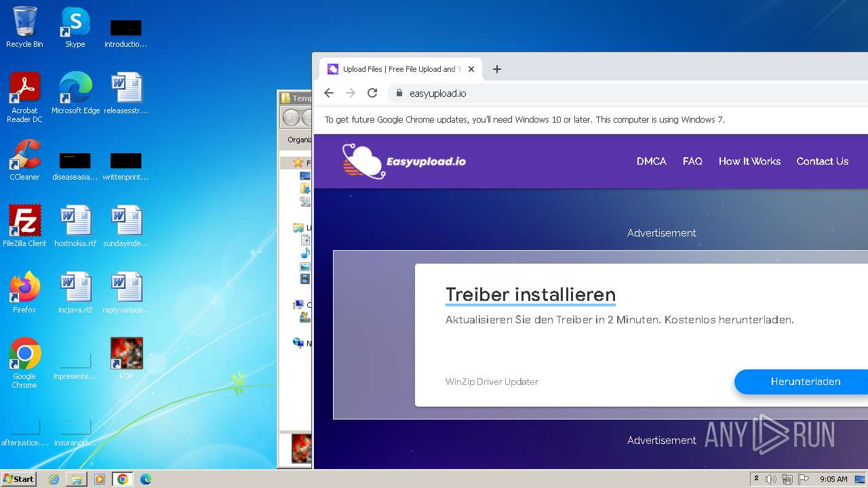Open a new Chrome tab
The width and height of the screenshot is (868, 488).
tap(497, 69)
